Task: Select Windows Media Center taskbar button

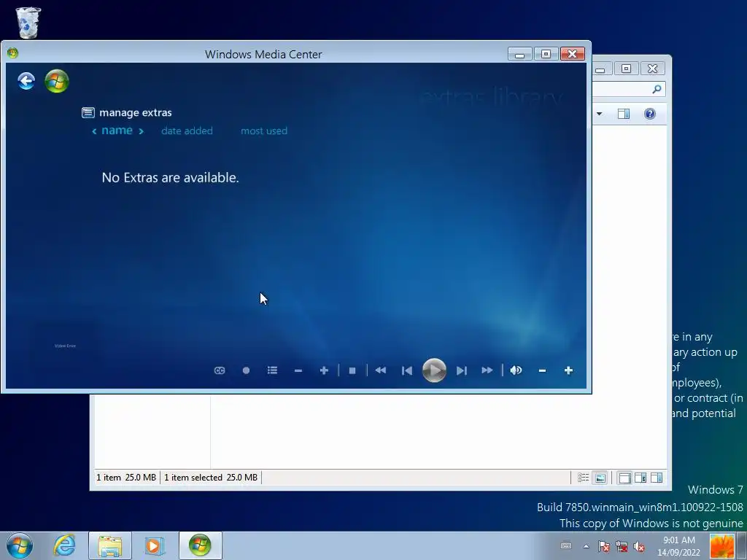Action: pyautogui.click(x=200, y=545)
